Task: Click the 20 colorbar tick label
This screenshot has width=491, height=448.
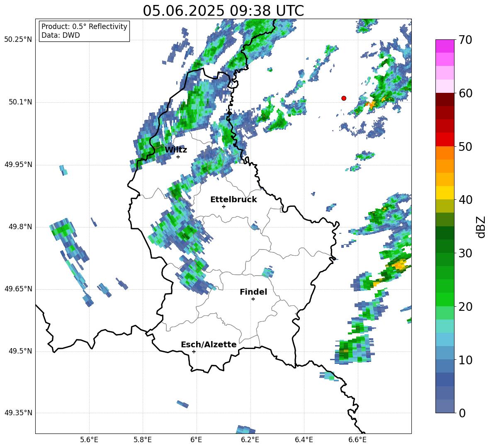Action: pyautogui.click(x=465, y=307)
